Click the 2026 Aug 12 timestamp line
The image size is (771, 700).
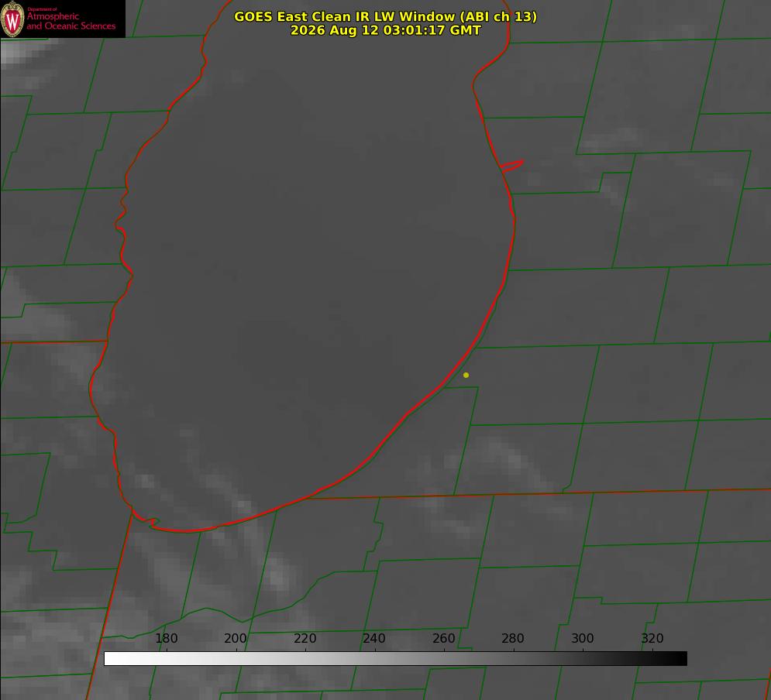coord(386,30)
